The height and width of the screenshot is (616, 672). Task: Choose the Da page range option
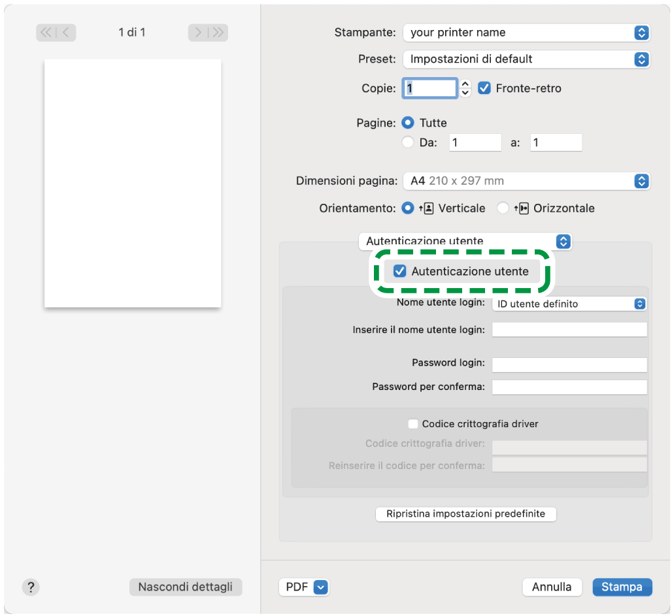pyautogui.click(x=408, y=142)
